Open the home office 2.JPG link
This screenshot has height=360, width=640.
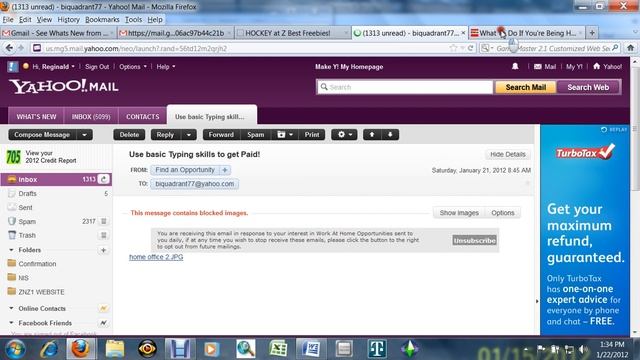coord(156,257)
